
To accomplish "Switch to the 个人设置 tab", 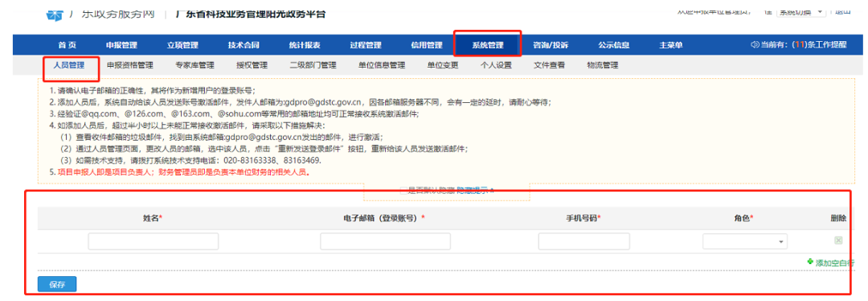I will (496, 65).
